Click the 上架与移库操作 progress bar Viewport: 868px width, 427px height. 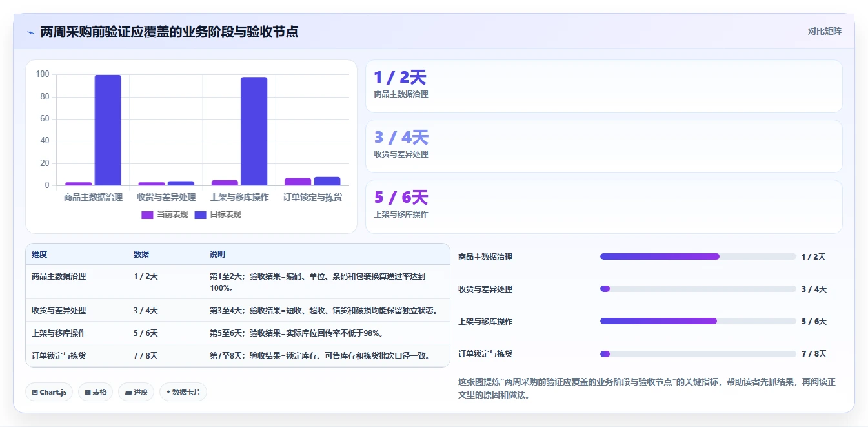tap(698, 321)
